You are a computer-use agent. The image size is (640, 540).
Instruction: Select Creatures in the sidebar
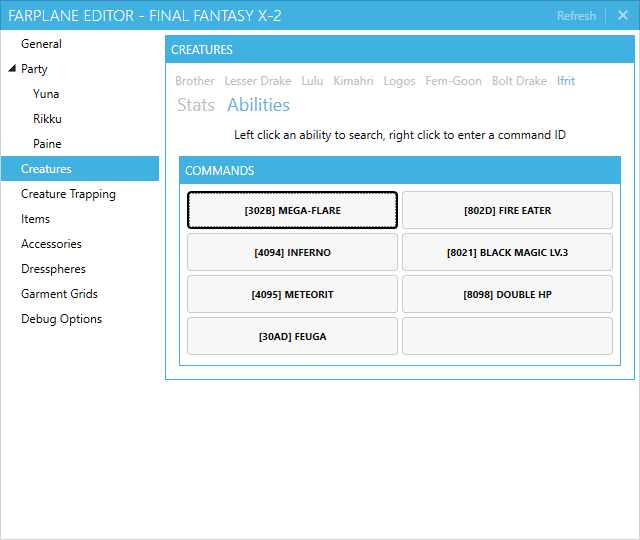80,169
